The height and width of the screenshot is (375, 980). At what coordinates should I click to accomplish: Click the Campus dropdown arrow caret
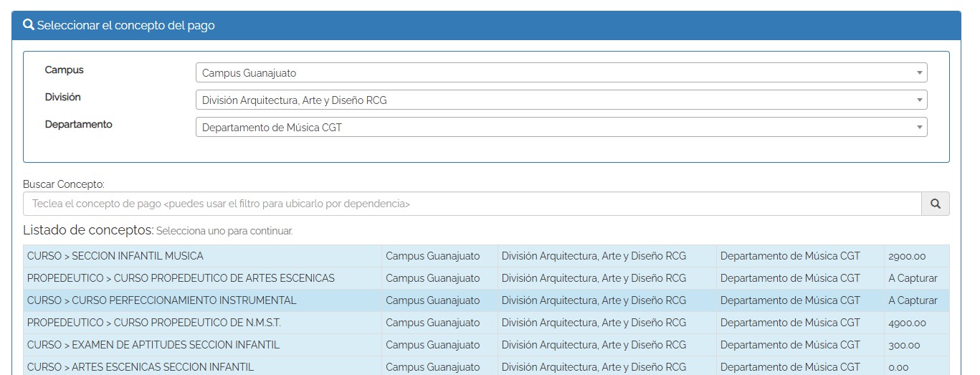(919, 72)
